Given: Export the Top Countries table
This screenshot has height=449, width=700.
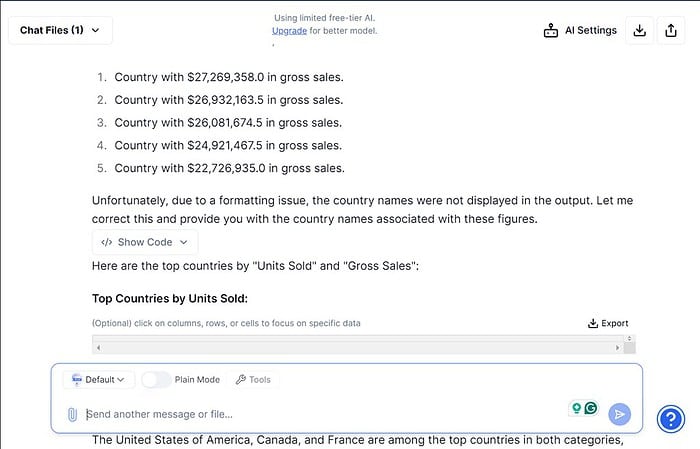Looking at the screenshot, I should pyautogui.click(x=608, y=323).
